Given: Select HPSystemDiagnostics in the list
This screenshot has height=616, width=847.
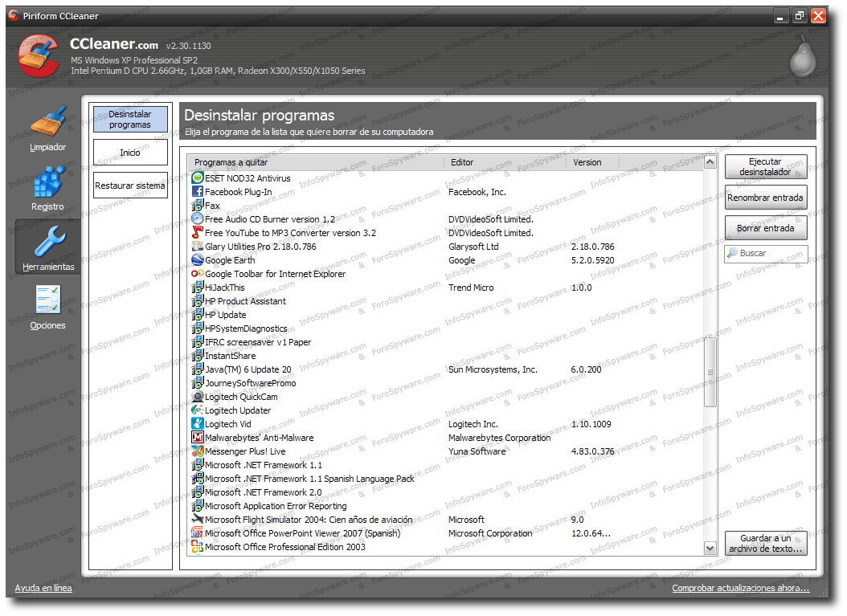Looking at the screenshot, I should click(x=447, y=328).
